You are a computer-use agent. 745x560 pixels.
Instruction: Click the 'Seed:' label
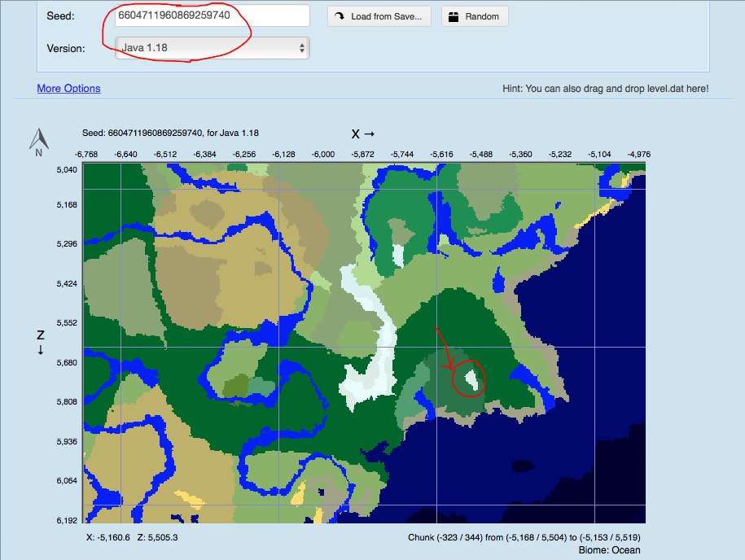[60, 16]
